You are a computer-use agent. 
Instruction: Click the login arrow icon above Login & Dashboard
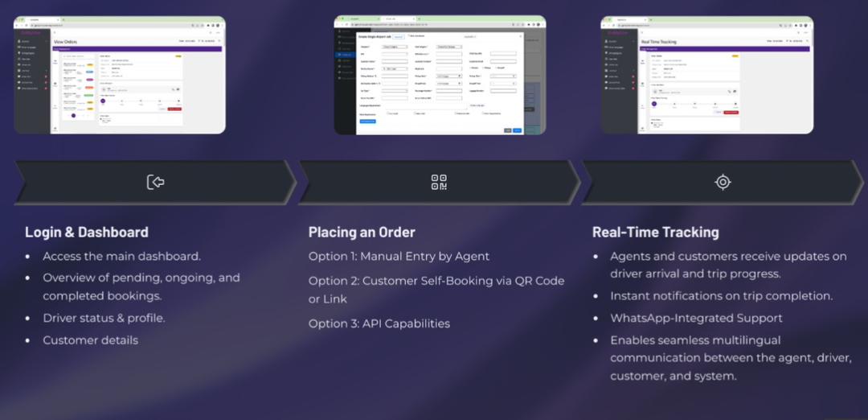click(155, 182)
